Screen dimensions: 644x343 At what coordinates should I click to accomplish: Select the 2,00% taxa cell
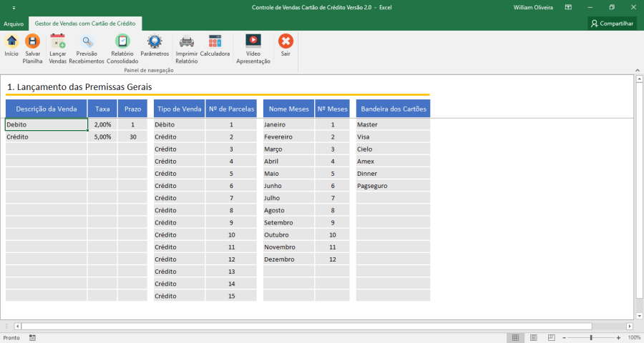click(x=102, y=124)
